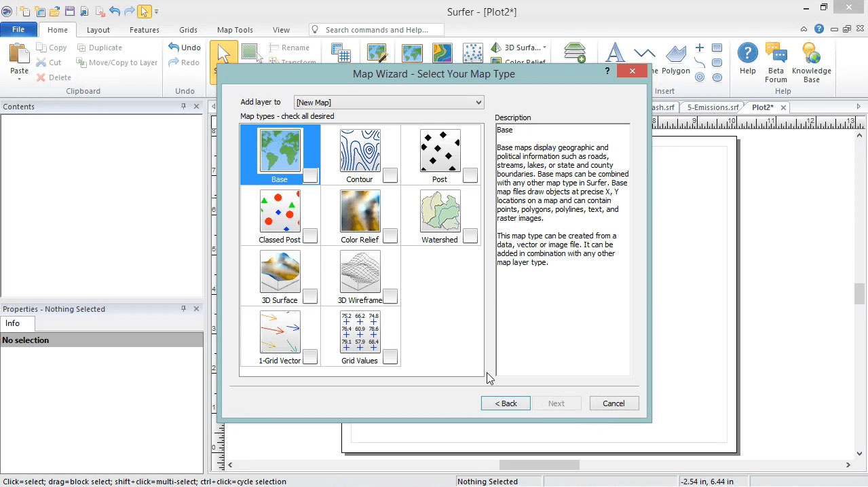868x487 pixels.
Task: Check the Base map type checkbox
Action: coord(310,176)
